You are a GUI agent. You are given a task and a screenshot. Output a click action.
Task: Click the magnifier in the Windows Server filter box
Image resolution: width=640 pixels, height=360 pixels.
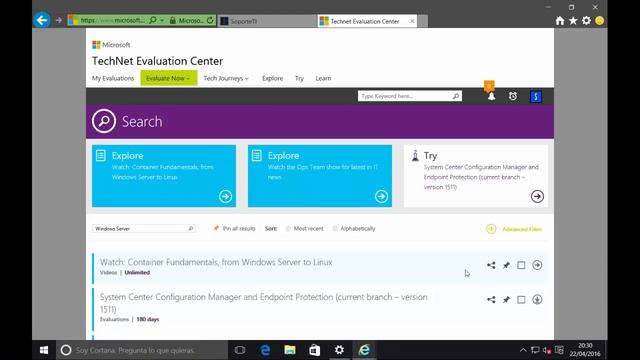point(191,229)
